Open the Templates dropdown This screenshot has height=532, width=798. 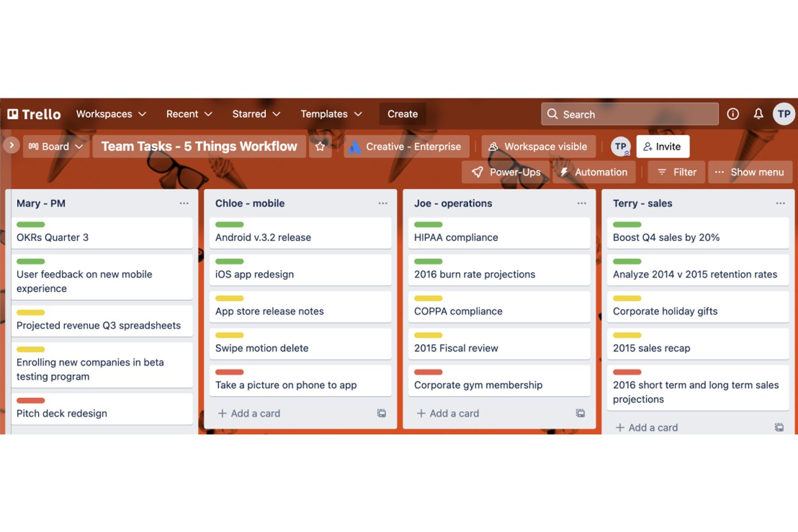(331, 114)
